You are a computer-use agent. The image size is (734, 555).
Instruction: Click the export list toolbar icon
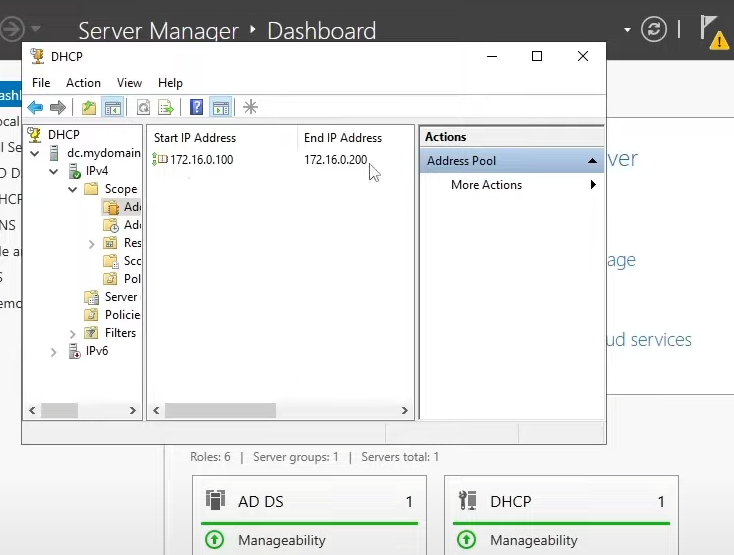point(166,108)
